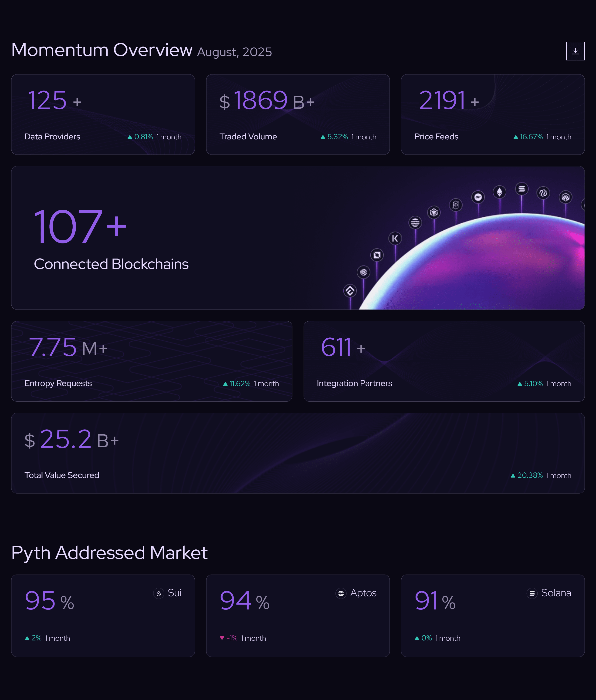Image resolution: width=596 pixels, height=700 pixels.
Task: Click the Injective swirl icon on globe
Action: [x=543, y=193]
